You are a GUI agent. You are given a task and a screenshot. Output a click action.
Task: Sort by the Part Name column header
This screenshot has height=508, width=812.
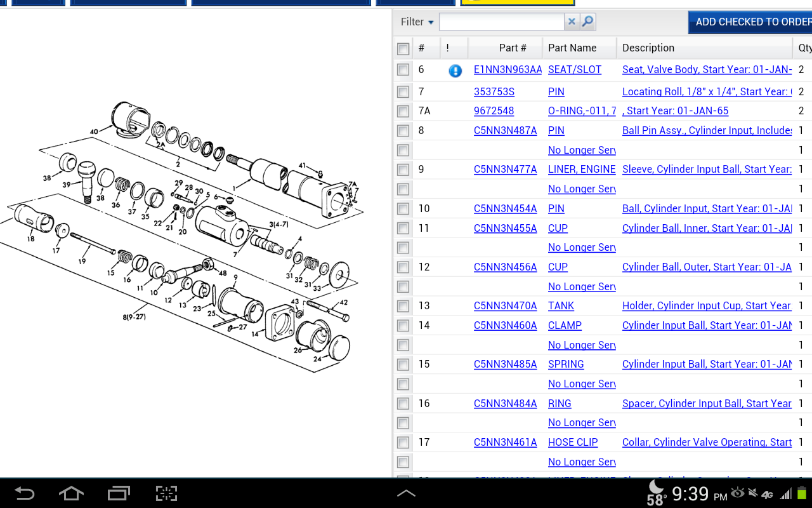[x=572, y=48]
